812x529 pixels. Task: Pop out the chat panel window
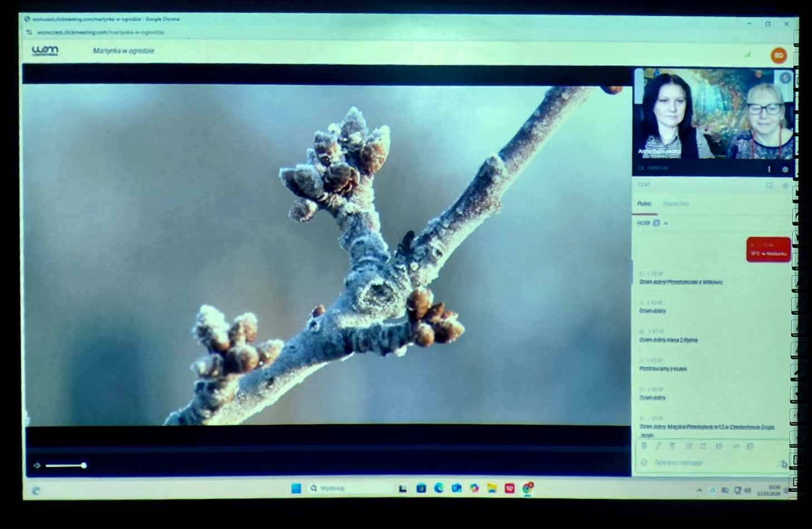pyautogui.click(x=769, y=186)
